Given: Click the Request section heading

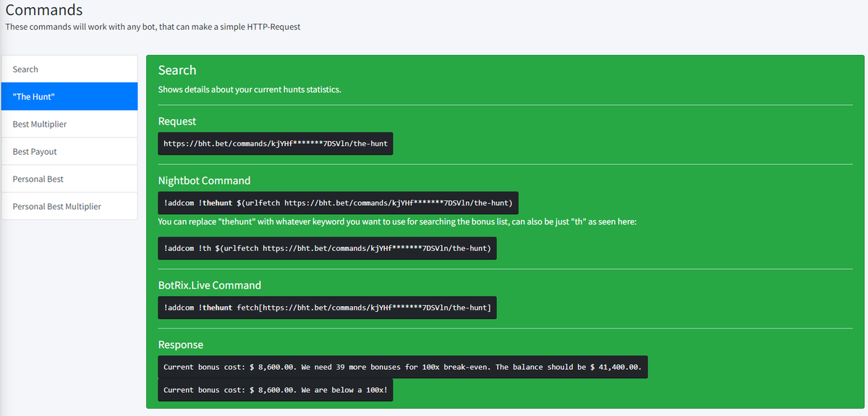Looking at the screenshot, I should point(177,121).
